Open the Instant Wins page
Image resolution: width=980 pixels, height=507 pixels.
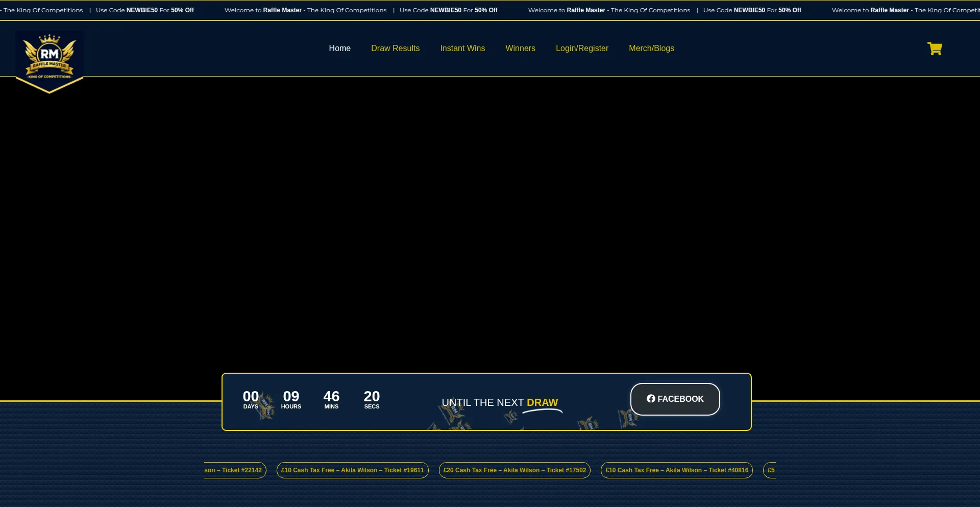tap(462, 48)
